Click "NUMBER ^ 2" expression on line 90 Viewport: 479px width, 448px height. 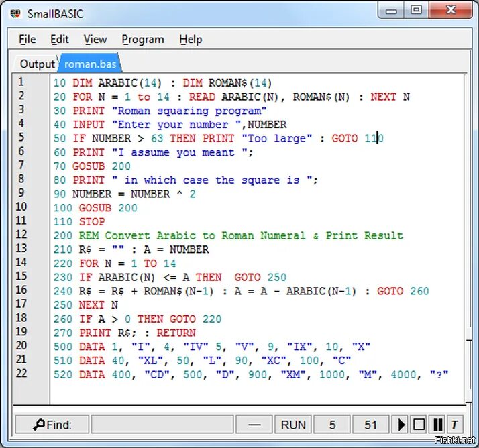click(163, 194)
